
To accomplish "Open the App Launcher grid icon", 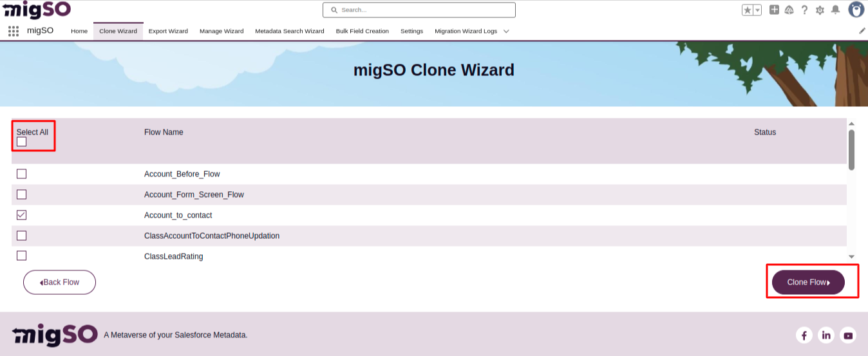I will (14, 31).
